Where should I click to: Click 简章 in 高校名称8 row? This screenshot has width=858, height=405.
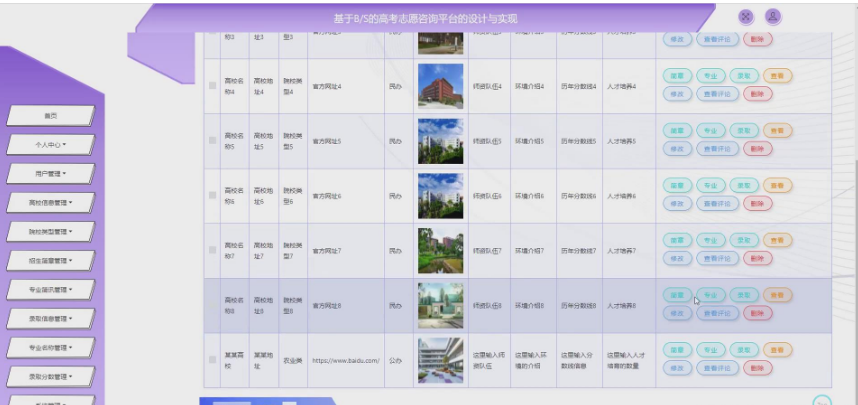click(x=677, y=295)
